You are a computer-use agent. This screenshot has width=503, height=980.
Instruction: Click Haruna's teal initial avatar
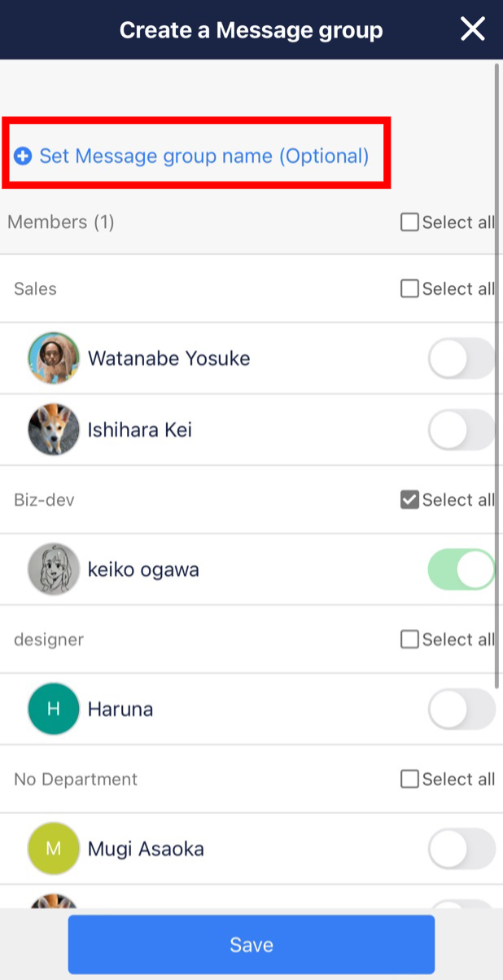[53, 709]
